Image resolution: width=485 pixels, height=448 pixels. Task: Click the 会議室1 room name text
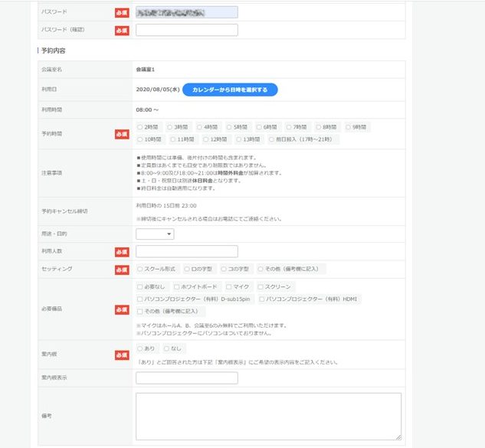pos(145,70)
